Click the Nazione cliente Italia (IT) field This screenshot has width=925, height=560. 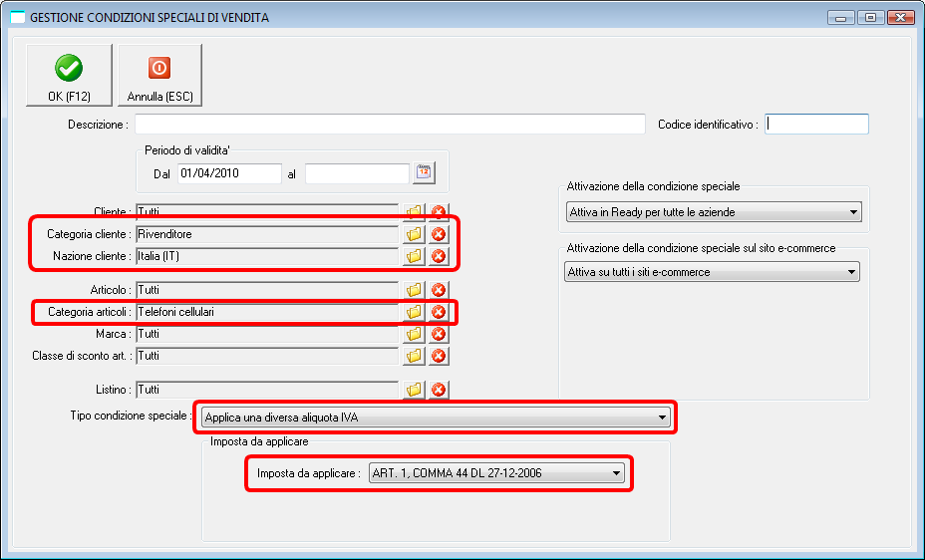coord(267,256)
